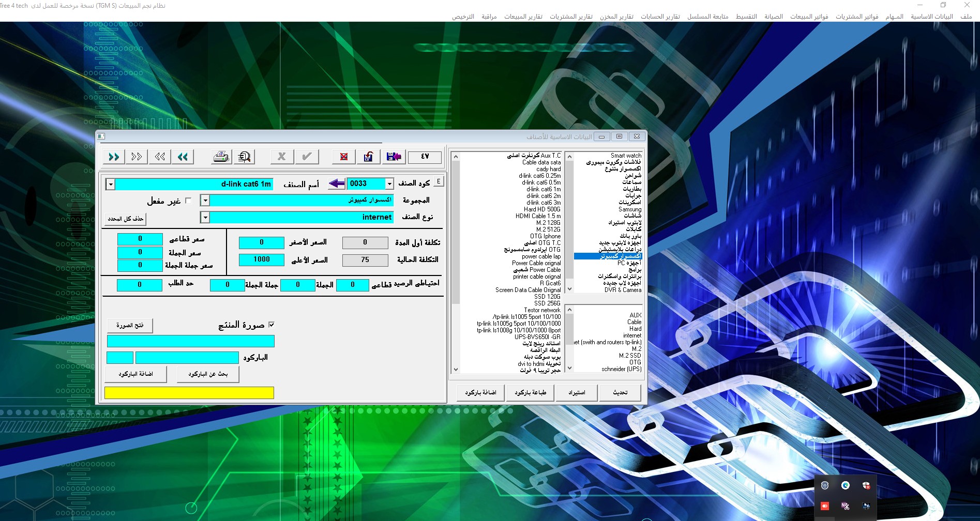Click the small window icon at the dialog's title-bar corner
Image resolution: width=980 pixels, height=521 pixels.
pos(101,136)
